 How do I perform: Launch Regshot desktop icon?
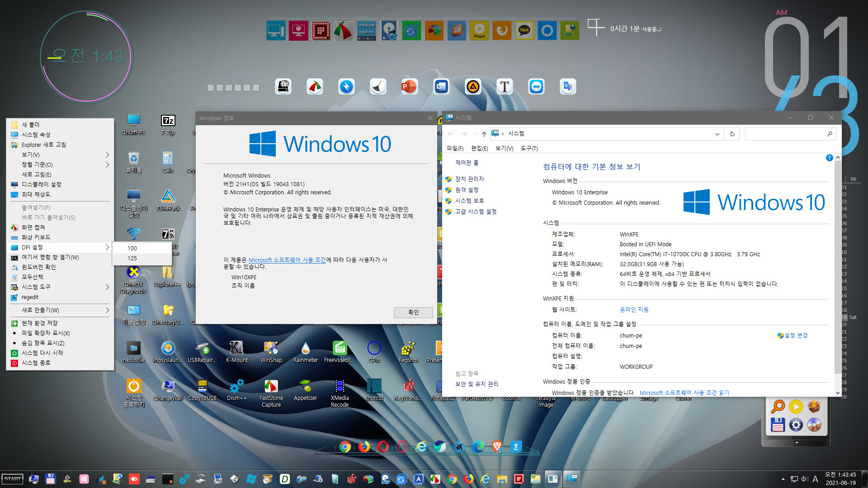click(408, 352)
